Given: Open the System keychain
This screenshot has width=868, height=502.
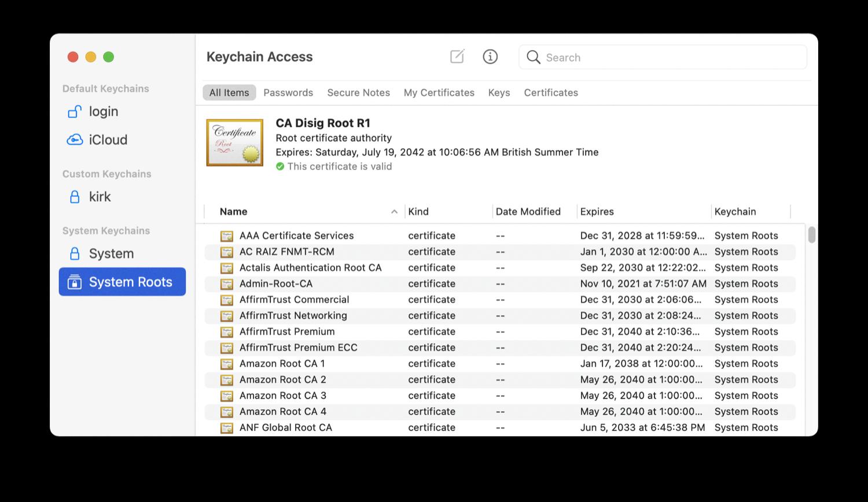Looking at the screenshot, I should coord(110,253).
